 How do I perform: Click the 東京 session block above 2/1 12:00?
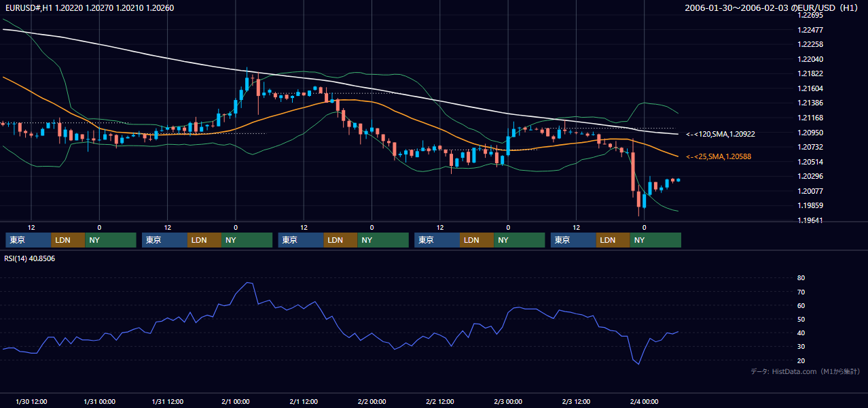point(301,240)
